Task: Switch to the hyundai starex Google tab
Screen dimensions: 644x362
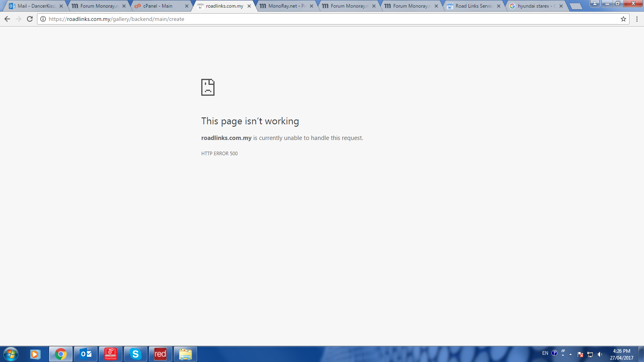Action: (x=533, y=6)
